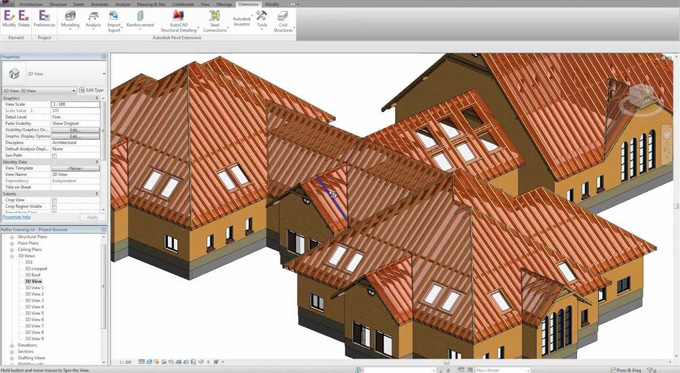The image size is (680, 373).
Task: Switch to the Architecture ribbon tab
Action: (31, 4)
